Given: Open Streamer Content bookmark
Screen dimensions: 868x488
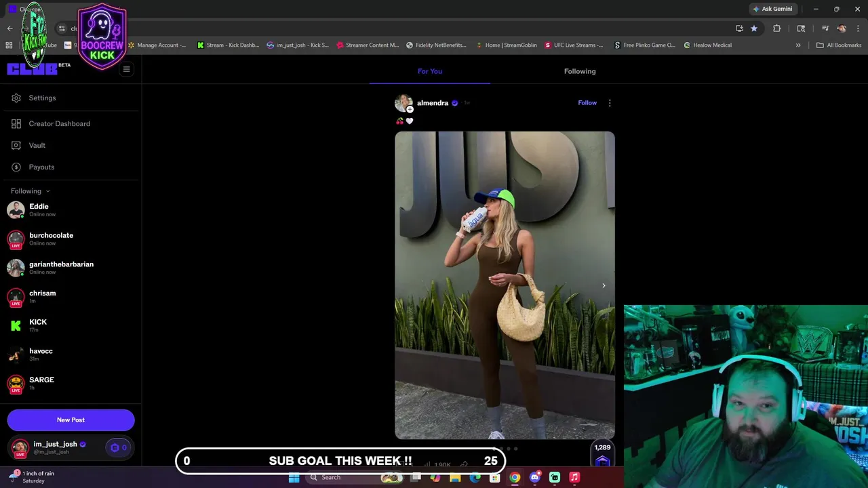Looking at the screenshot, I should (x=368, y=45).
